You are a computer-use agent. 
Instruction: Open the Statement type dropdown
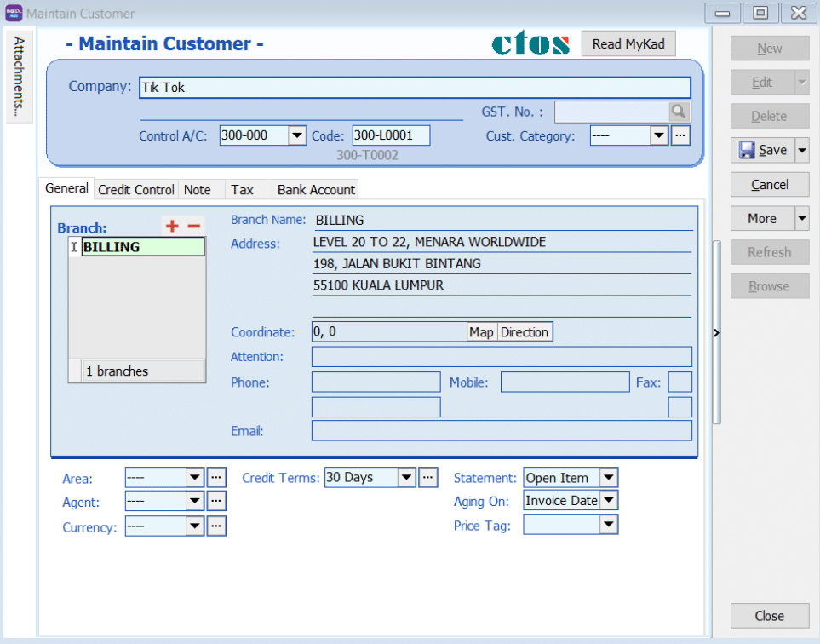click(608, 478)
